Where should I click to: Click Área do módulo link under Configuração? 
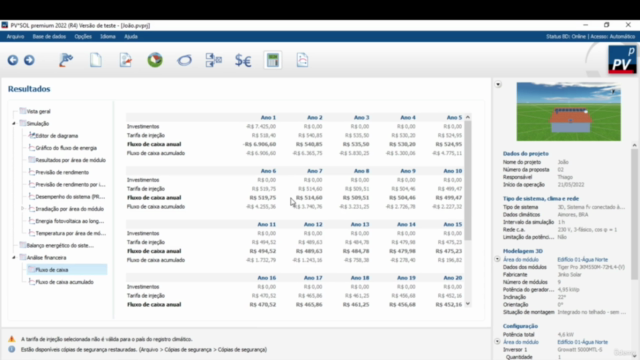click(x=520, y=342)
